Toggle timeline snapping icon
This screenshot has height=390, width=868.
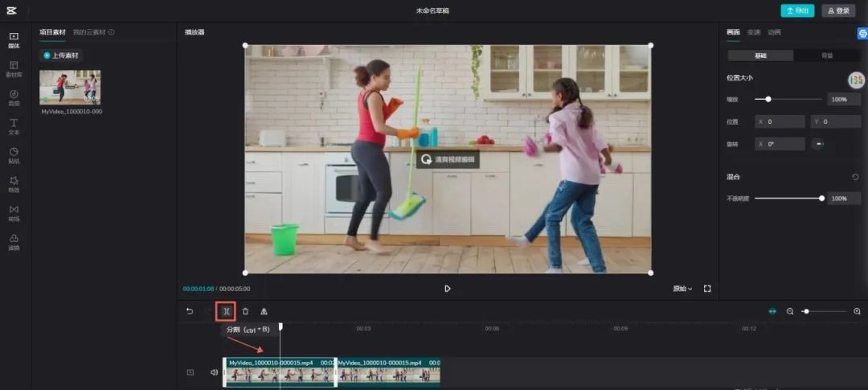coord(772,311)
